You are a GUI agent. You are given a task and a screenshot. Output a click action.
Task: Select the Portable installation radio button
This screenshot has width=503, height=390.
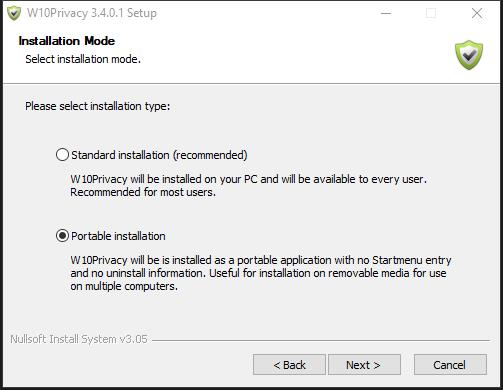[62, 236]
